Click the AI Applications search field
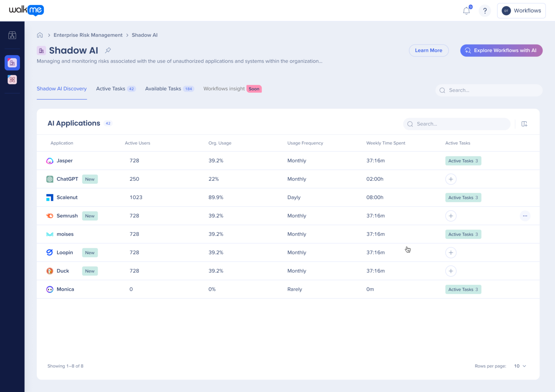555x392 pixels. tap(456, 124)
